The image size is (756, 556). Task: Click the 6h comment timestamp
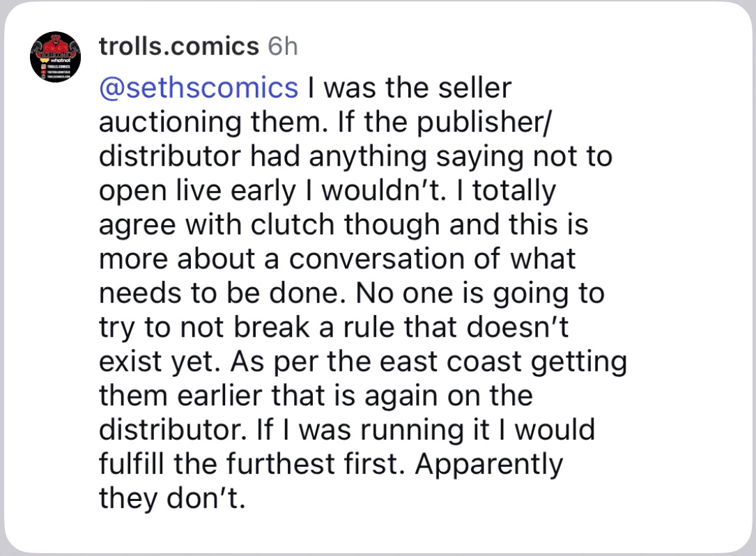(x=282, y=47)
